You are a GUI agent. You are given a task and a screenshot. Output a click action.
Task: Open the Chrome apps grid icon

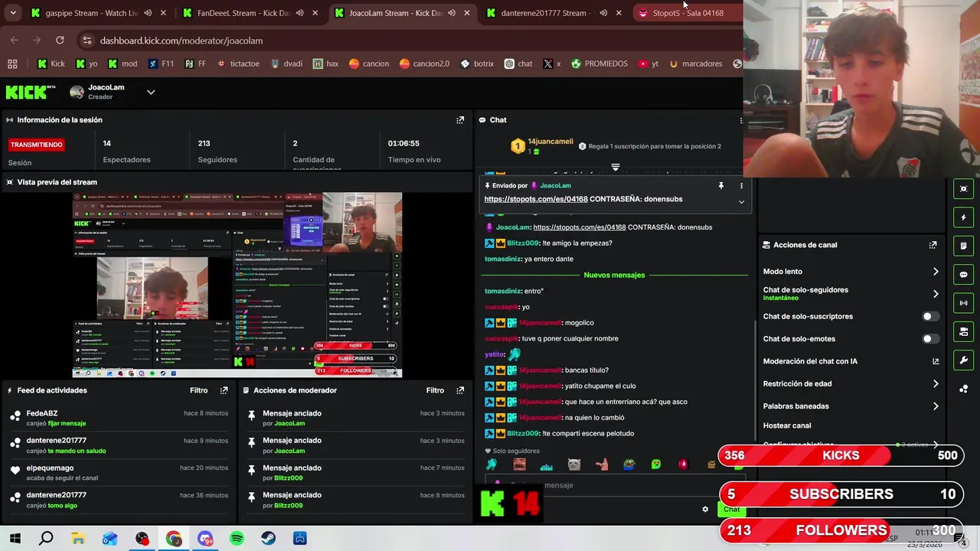[x=12, y=64]
